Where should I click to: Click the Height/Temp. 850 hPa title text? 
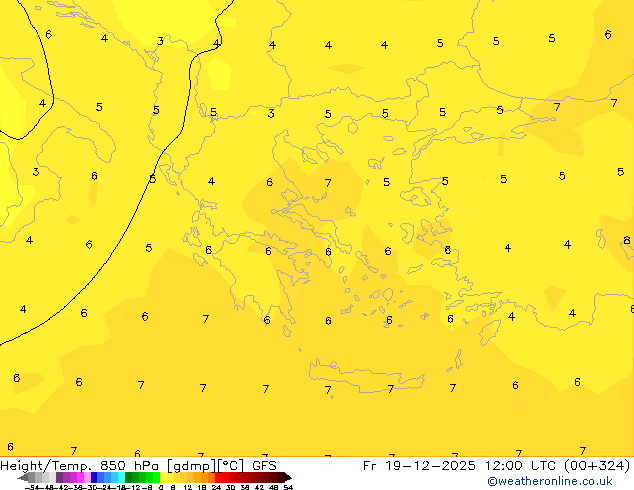[82, 465]
